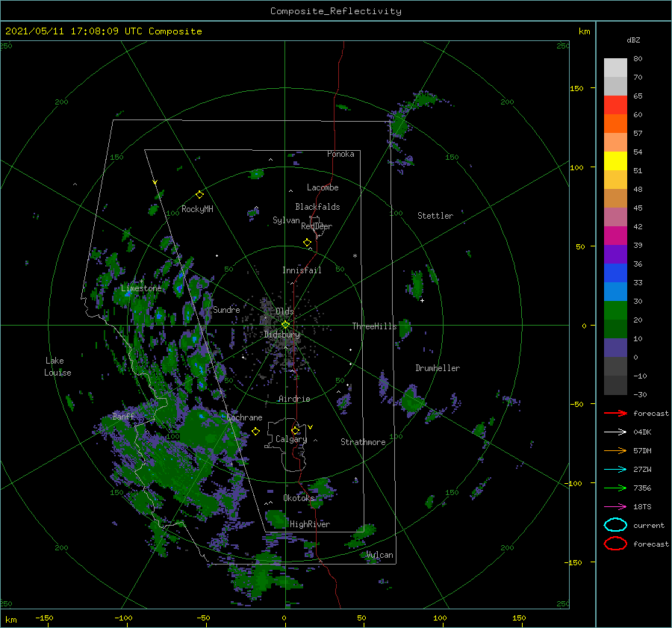
Task: Click the Olds label near radar center
Action: click(284, 311)
